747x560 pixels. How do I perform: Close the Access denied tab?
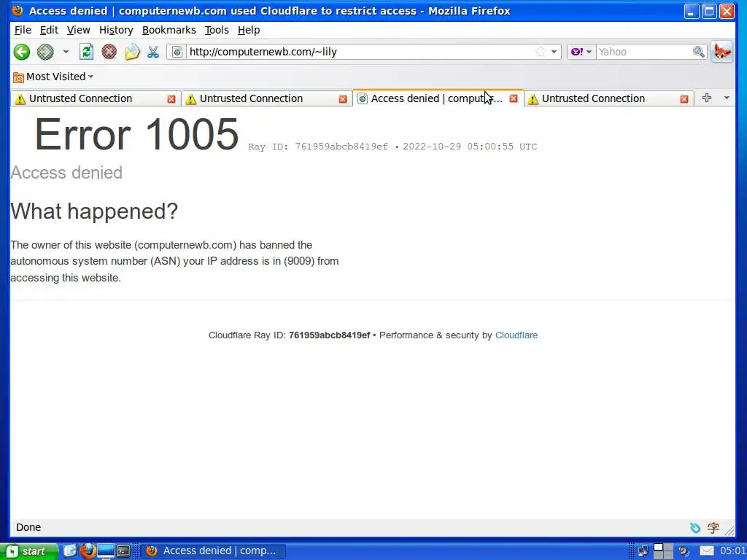click(x=513, y=98)
